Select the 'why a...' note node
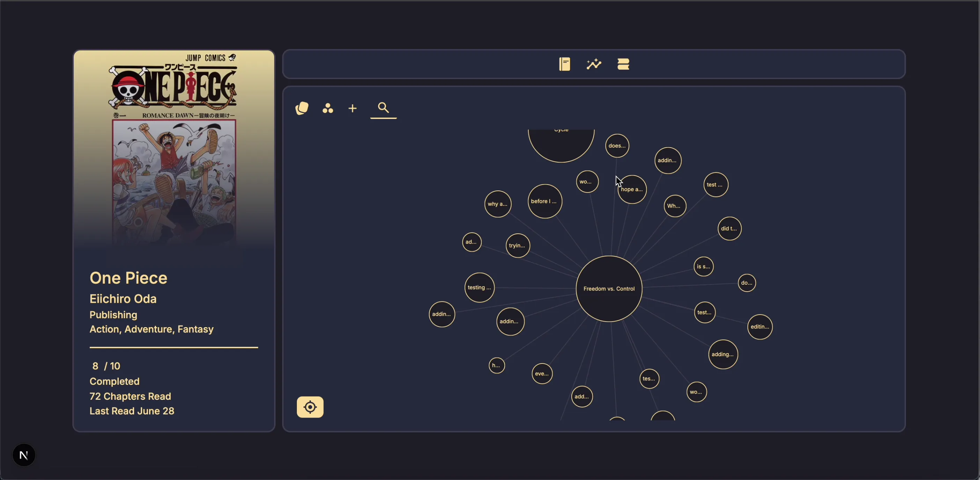980x480 pixels. click(498, 204)
